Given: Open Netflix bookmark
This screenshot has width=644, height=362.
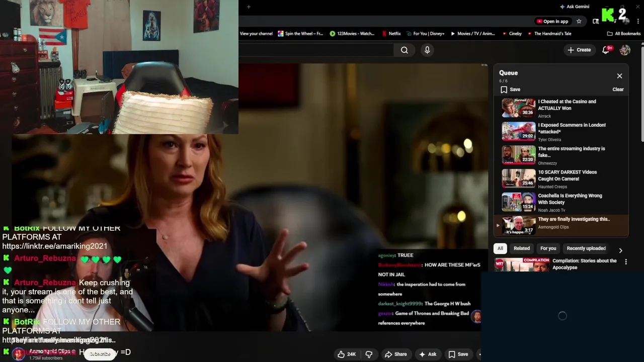Looking at the screenshot, I should point(391,34).
